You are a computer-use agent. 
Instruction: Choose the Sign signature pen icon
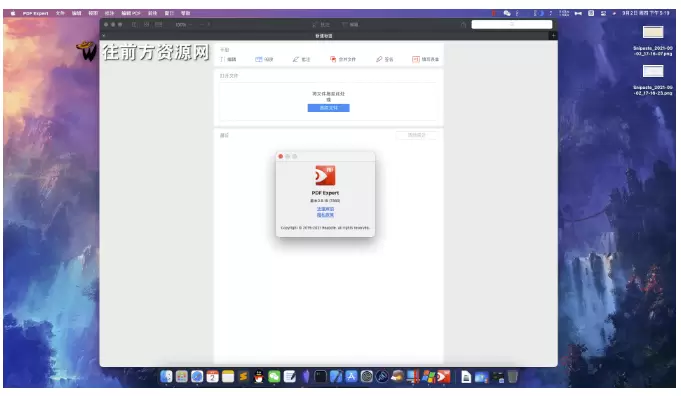379,59
